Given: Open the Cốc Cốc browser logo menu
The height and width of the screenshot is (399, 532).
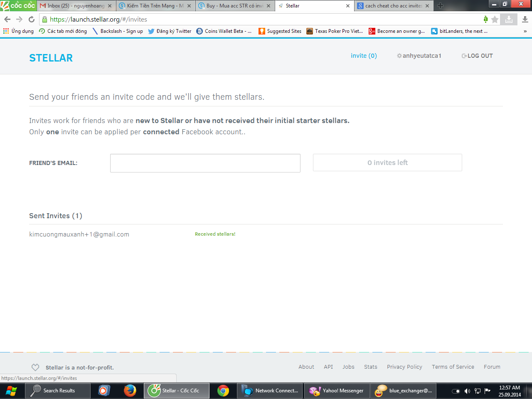Looking at the screenshot, I should [18, 5].
